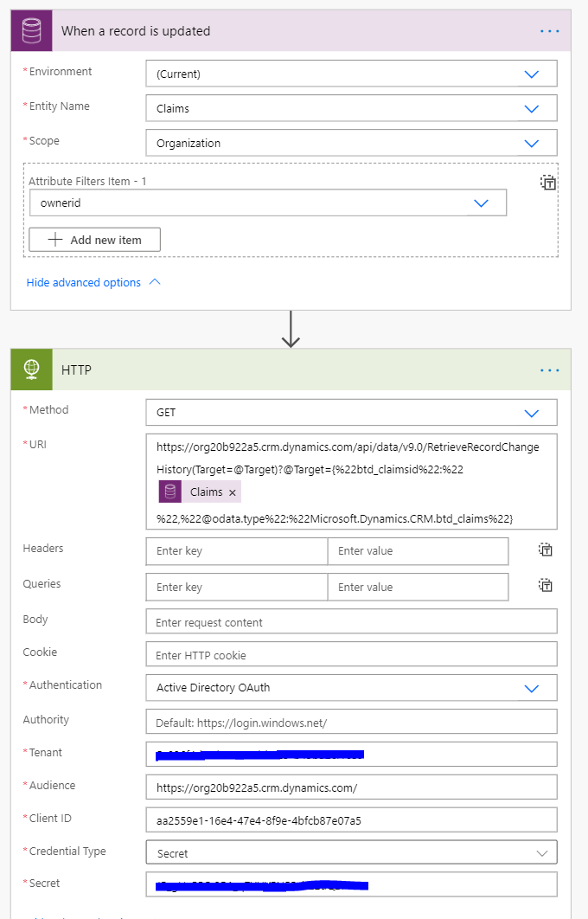Click the Common Data Service trigger icon
This screenshot has height=919, width=588.
click(32, 30)
